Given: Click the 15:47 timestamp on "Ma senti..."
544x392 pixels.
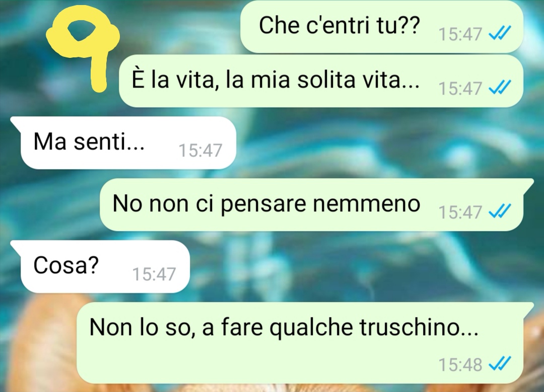Looking at the screenshot, I should [200, 150].
